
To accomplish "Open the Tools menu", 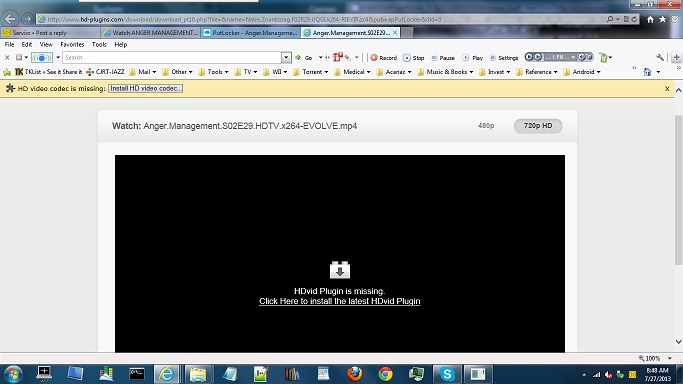I will [x=99, y=44].
